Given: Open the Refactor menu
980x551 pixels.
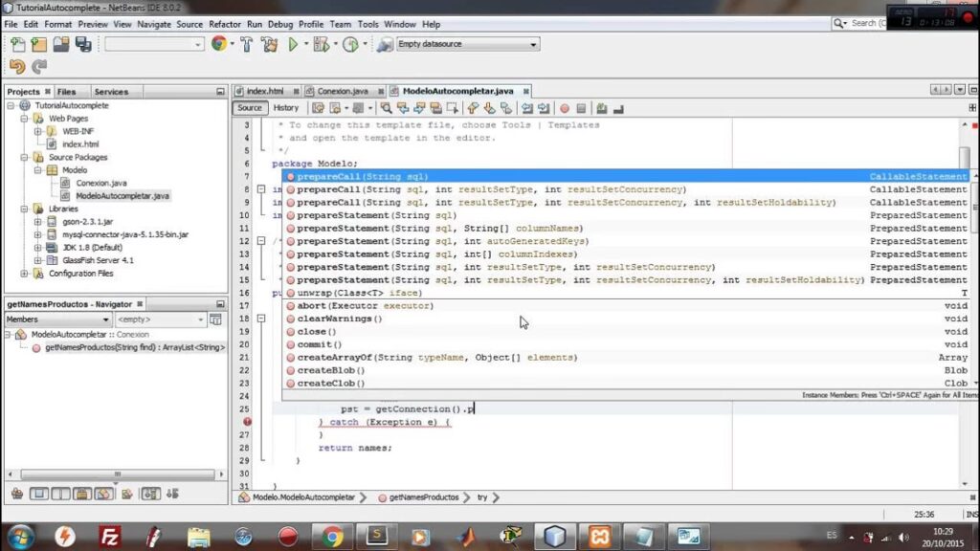Looking at the screenshot, I should coord(225,24).
